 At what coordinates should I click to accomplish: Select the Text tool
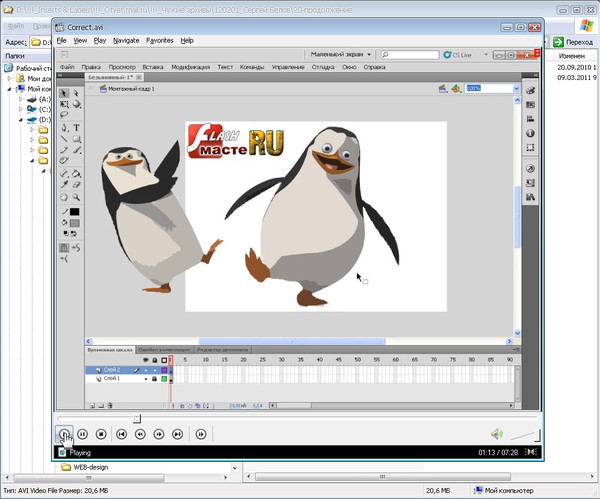click(x=77, y=127)
